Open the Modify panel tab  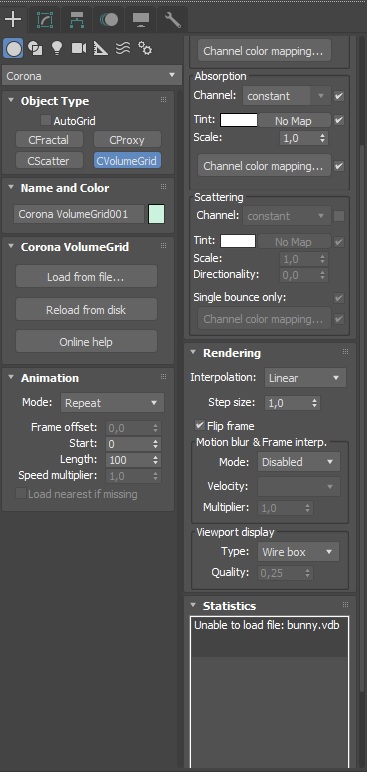45,20
